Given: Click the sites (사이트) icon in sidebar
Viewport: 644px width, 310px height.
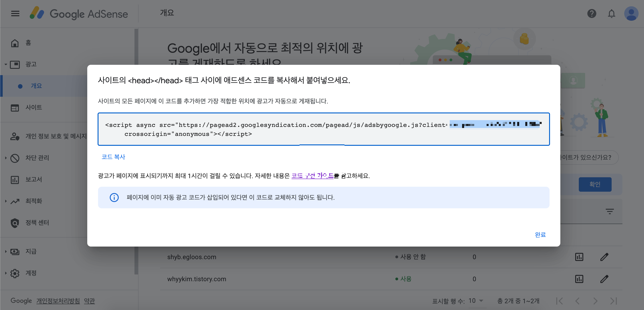Looking at the screenshot, I should [x=15, y=108].
